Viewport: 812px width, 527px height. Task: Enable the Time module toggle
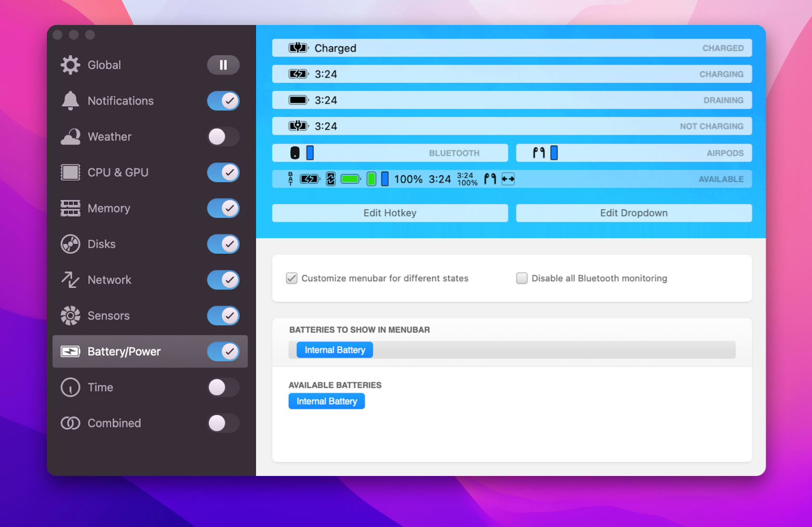click(223, 387)
